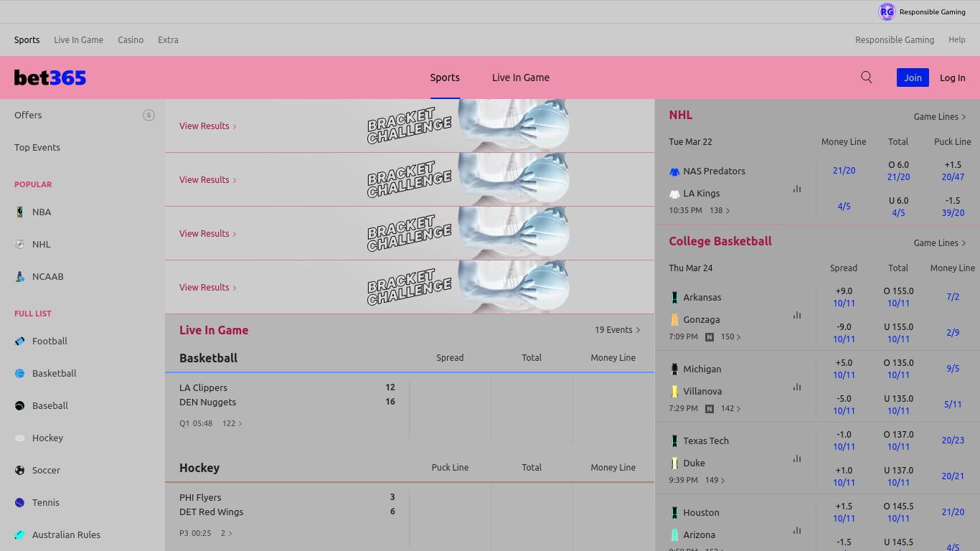The image size is (980, 551).
Task: Click the Gonzaga jersey icon
Action: click(674, 319)
